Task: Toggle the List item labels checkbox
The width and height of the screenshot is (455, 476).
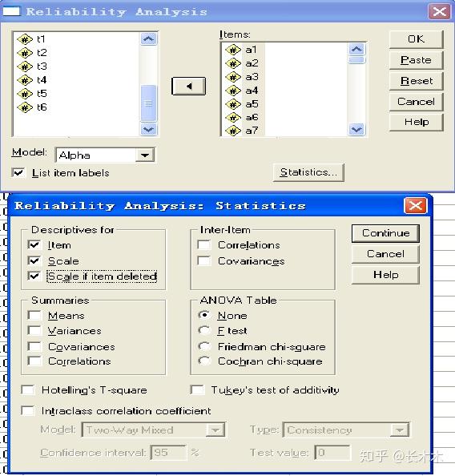Action: (18, 173)
